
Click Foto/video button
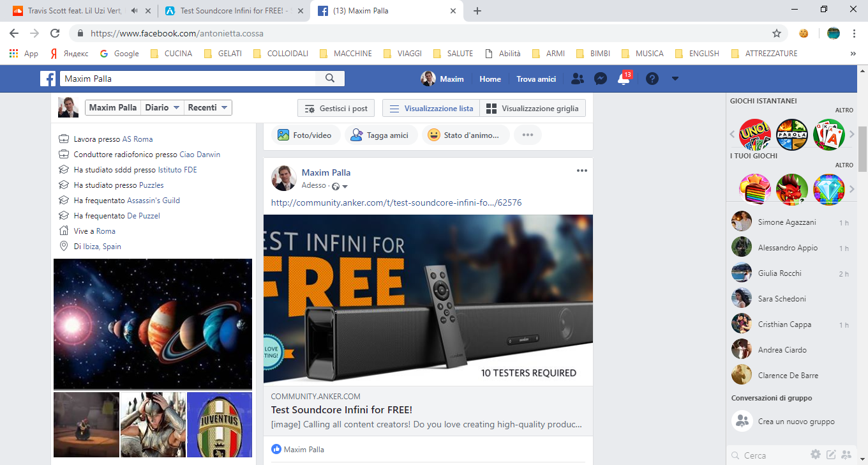click(x=305, y=135)
